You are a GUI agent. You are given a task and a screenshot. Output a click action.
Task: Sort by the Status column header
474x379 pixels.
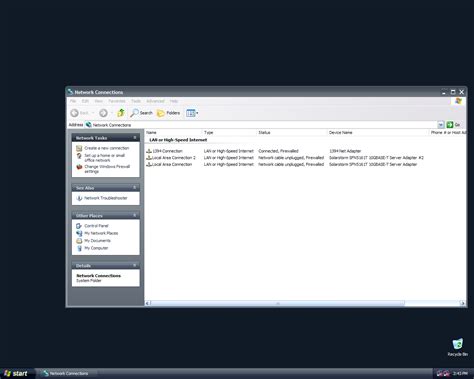292,132
